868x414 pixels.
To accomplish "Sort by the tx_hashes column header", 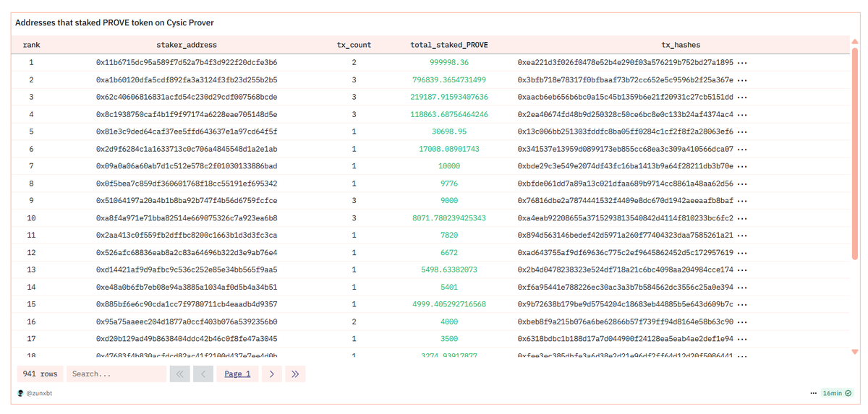I will (681, 45).
